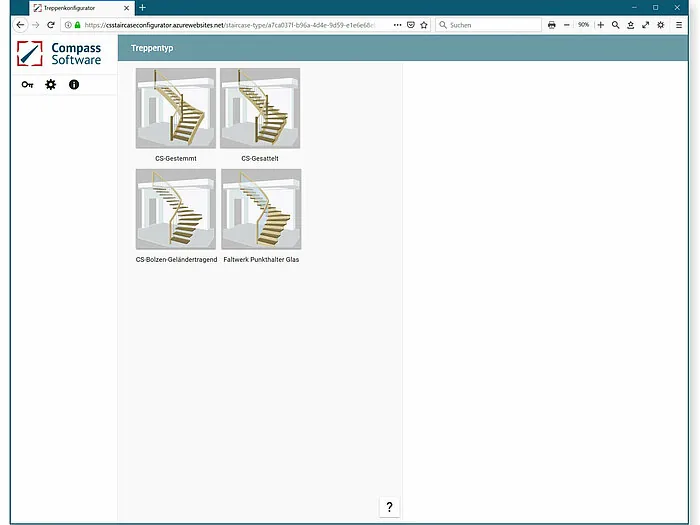Click the question mark help button
The image size is (700, 525).
point(389,507)
